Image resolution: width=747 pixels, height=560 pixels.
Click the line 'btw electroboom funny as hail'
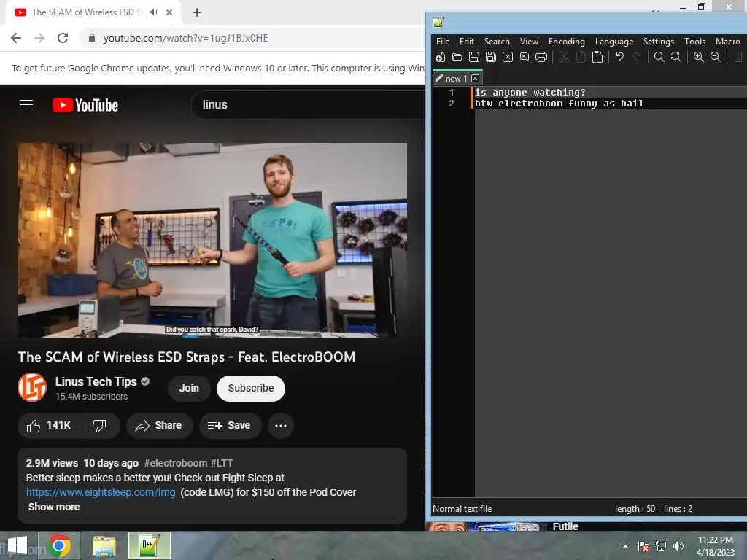(560, 104)
